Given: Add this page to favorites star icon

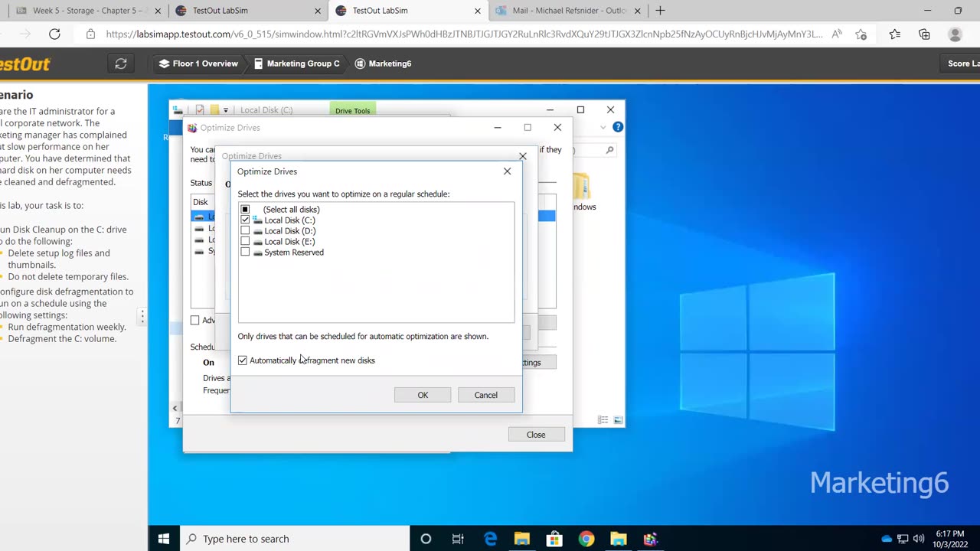Looking at the screenshot, I should click(861, 34).
